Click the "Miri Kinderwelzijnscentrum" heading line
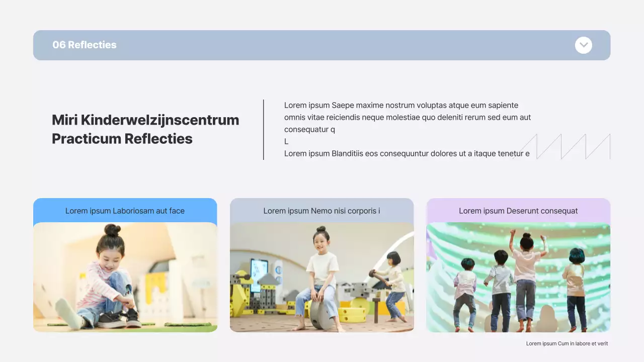This screenshot has height=362, width=644. point(145,120)
